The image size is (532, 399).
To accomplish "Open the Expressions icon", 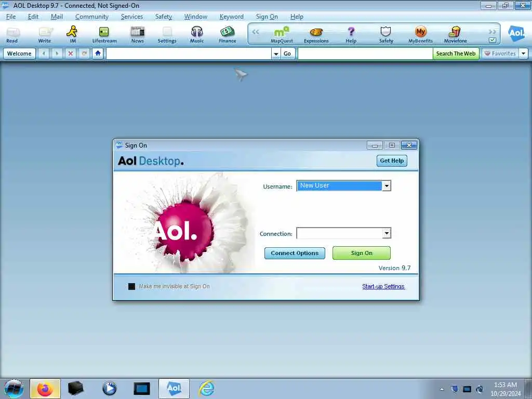I will click(316, 35).
